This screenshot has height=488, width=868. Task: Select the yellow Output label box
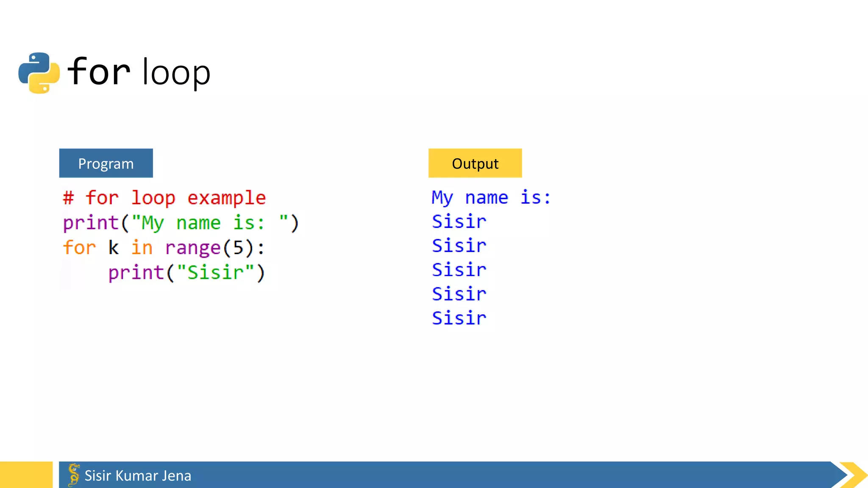point(475,163)
